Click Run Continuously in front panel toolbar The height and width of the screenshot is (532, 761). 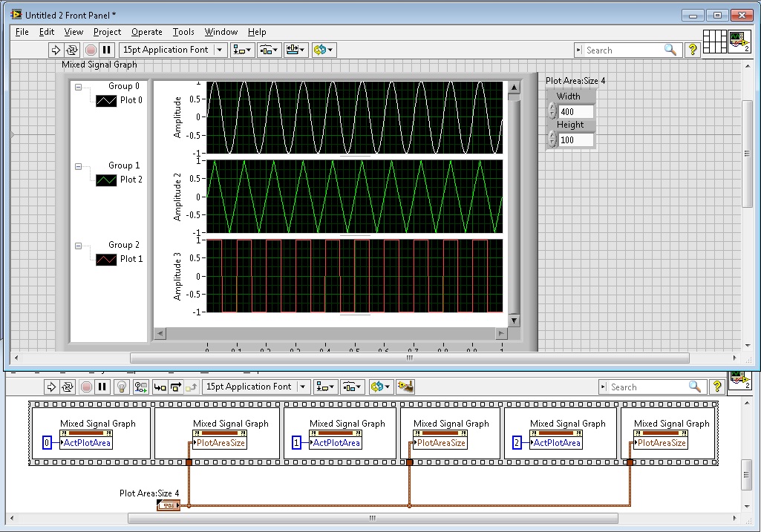pyautogui.click(x=72, y=50)
